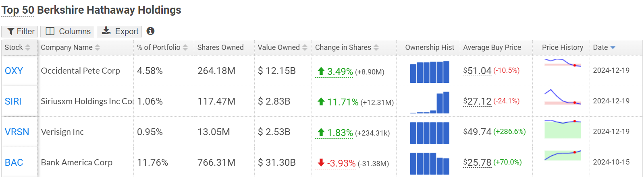Click the Ownership Hist column header
The image size is (644, 177).
tap(430, 47)
